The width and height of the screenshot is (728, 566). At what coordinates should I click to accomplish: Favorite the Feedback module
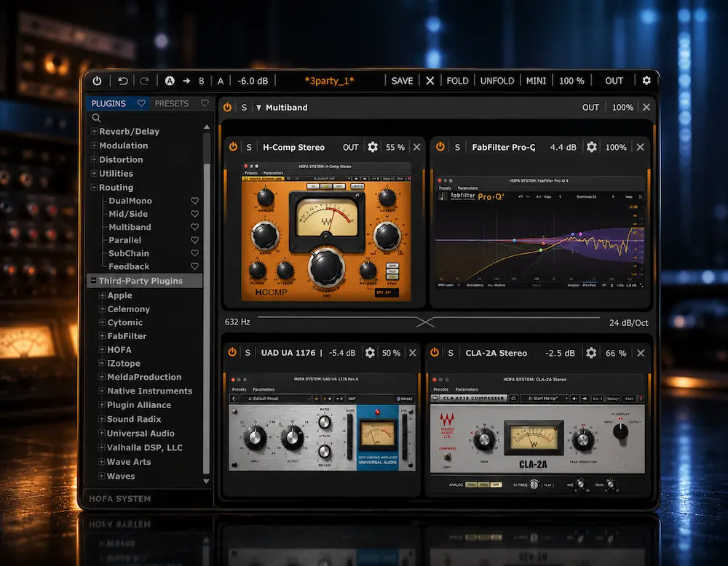coord(194,266)
